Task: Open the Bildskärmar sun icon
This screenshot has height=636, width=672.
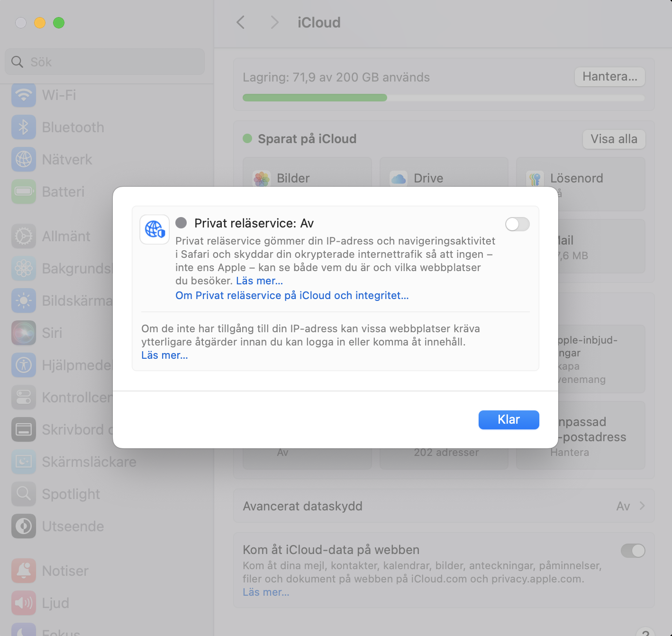Action: pos(24,300)
